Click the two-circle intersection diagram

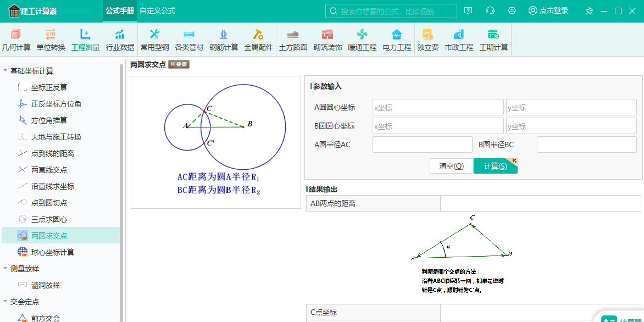(216, 142)
